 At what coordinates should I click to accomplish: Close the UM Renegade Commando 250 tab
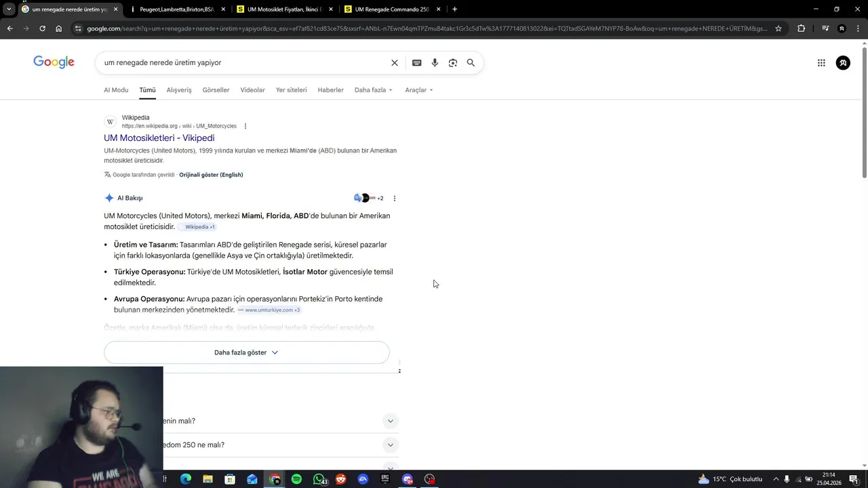coord(438,9)
